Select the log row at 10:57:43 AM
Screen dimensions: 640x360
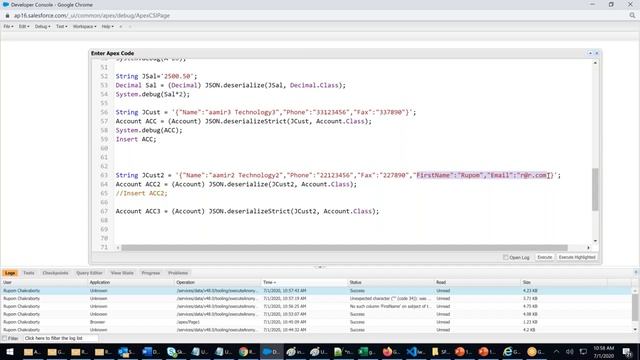click(316, 291)
